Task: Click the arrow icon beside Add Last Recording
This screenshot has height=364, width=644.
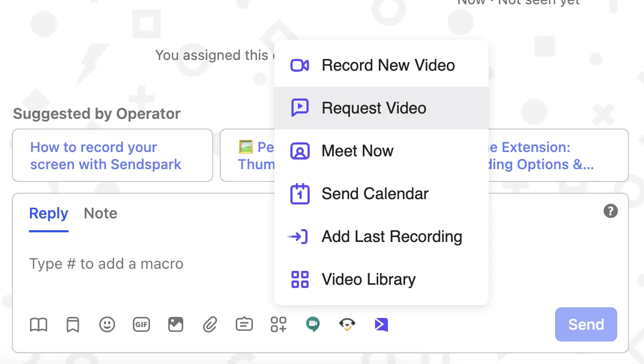Action: 298,236
